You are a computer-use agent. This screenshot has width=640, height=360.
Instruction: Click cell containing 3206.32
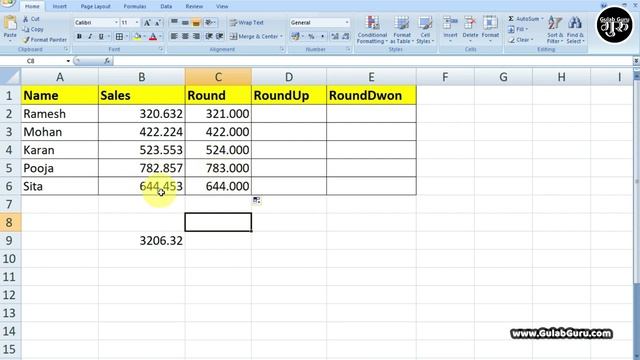tap(142, 241)
